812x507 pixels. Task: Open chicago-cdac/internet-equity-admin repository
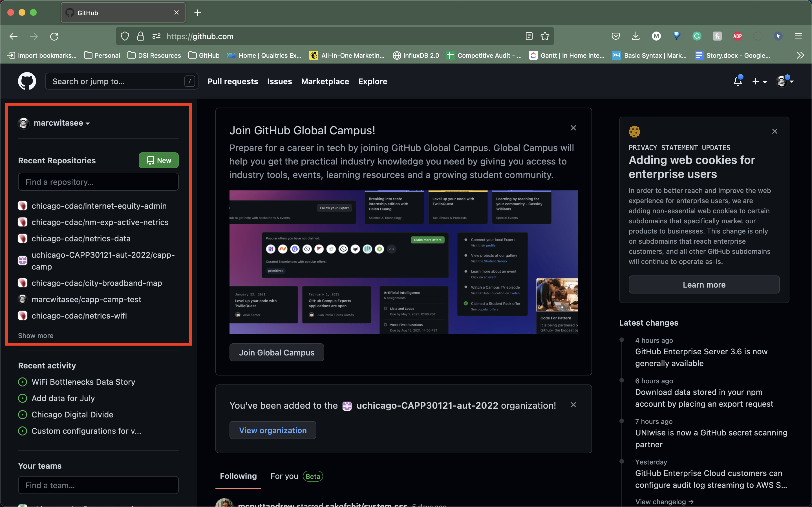tap(99, 206)
